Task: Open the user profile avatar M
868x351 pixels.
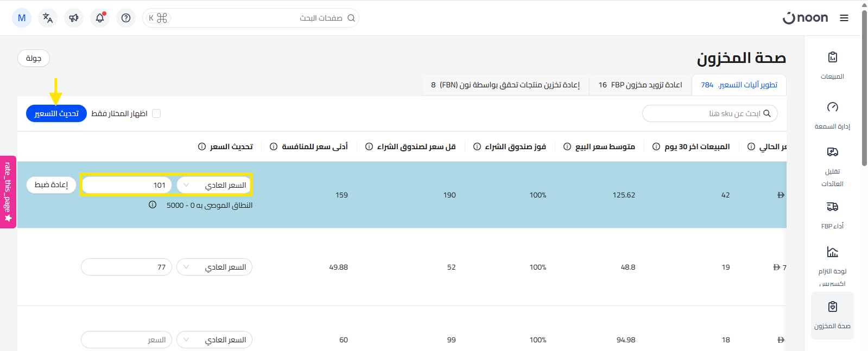Action: tap(22, 18)
